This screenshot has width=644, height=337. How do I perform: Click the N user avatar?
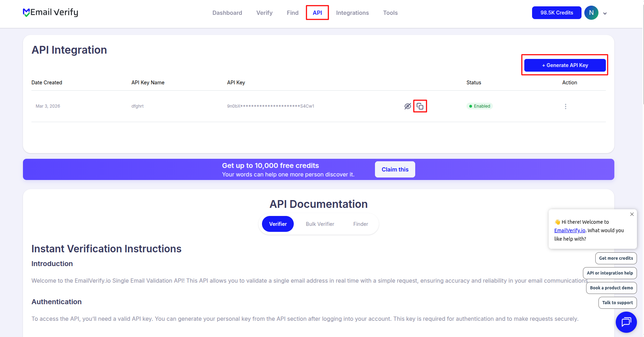click(591, 13)
